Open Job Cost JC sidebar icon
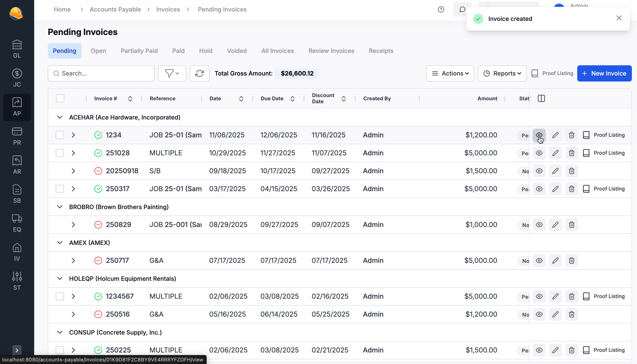The width and height of the screenshot is (637, 364). (17, 78)
